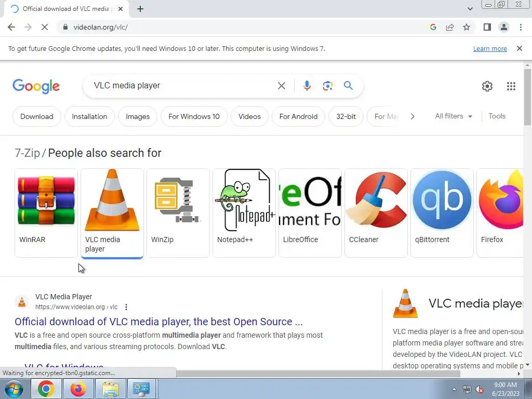Open the WinRAR suggestion card
Image resolution: width=532 pixels, height=399 pixels.
pos(46,212)
